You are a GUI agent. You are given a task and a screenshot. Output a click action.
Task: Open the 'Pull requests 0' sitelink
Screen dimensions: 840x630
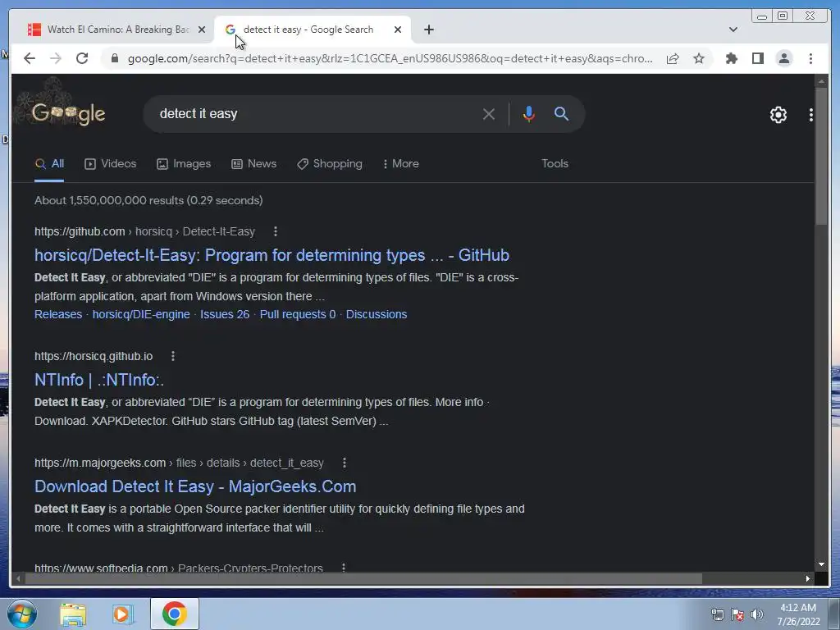297,314
